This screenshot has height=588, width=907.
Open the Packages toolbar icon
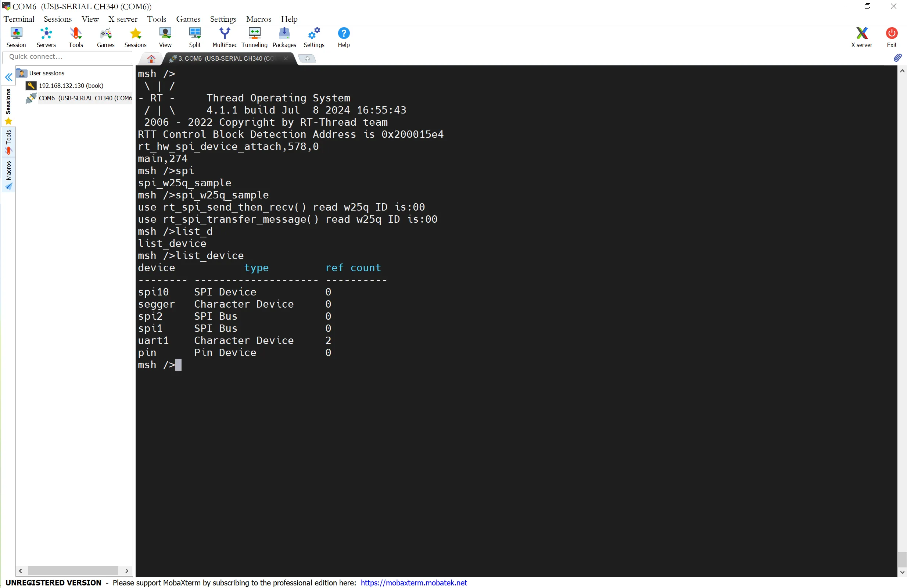284,37
